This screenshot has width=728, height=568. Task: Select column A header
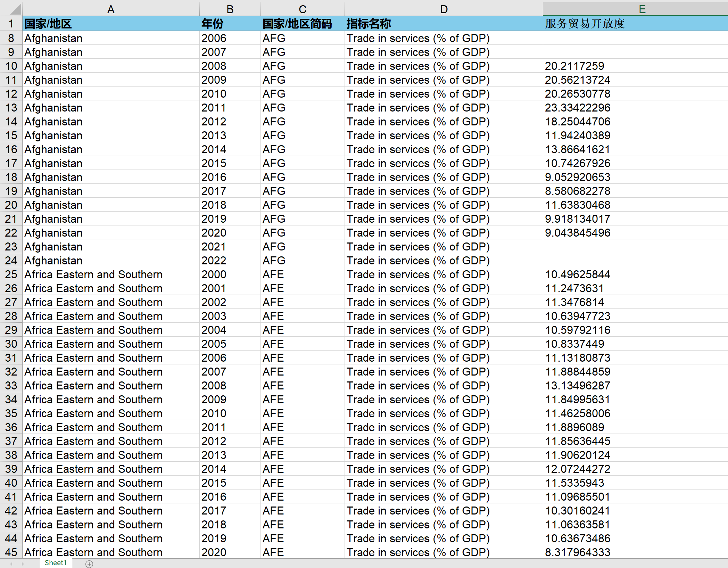click(x=111, y=9)
